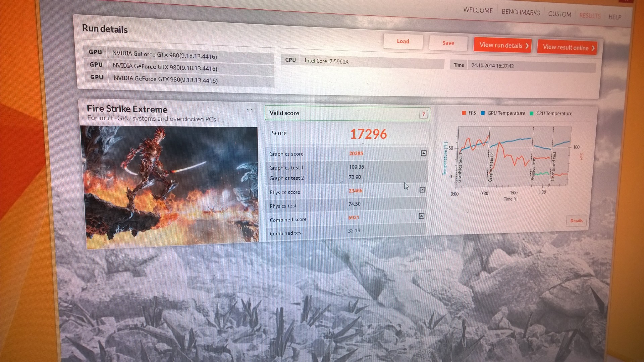This screenshot has height=362, width=644.
Task: Click the Graphics test 1 value 109.36
Action: pos(356,167)
